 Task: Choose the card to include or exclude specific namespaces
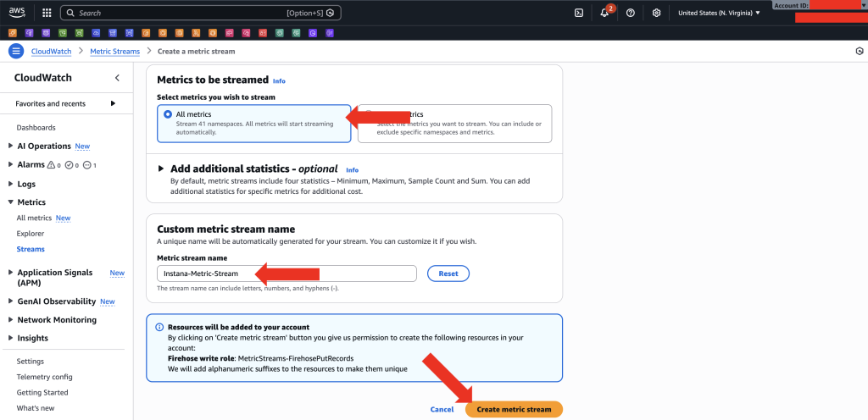tap(455, 124)
